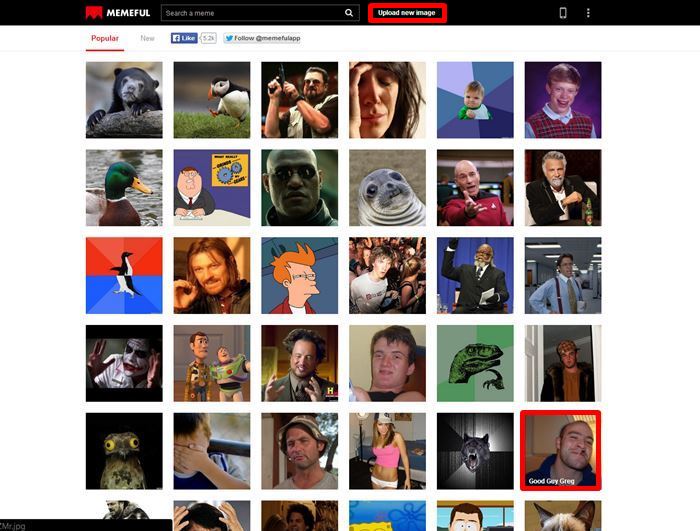Open the Bad Luck Brian meme
The image size is (700, 531).
click(x=563, y=100)
